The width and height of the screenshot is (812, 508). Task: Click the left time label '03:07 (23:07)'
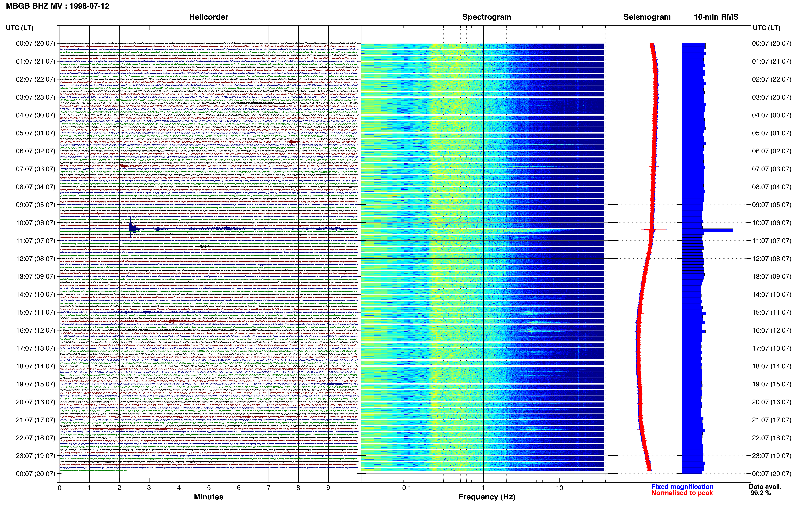[36, 97]
